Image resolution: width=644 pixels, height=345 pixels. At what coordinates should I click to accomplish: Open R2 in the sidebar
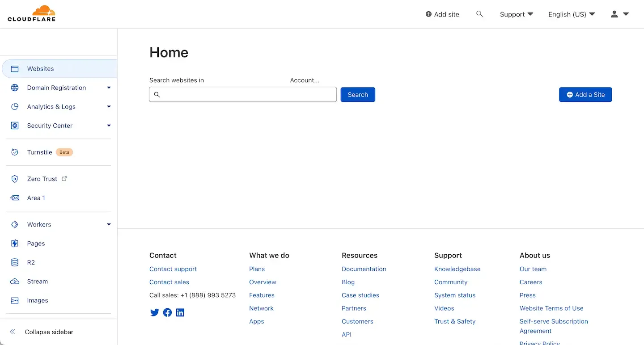(x=31, y=262)
